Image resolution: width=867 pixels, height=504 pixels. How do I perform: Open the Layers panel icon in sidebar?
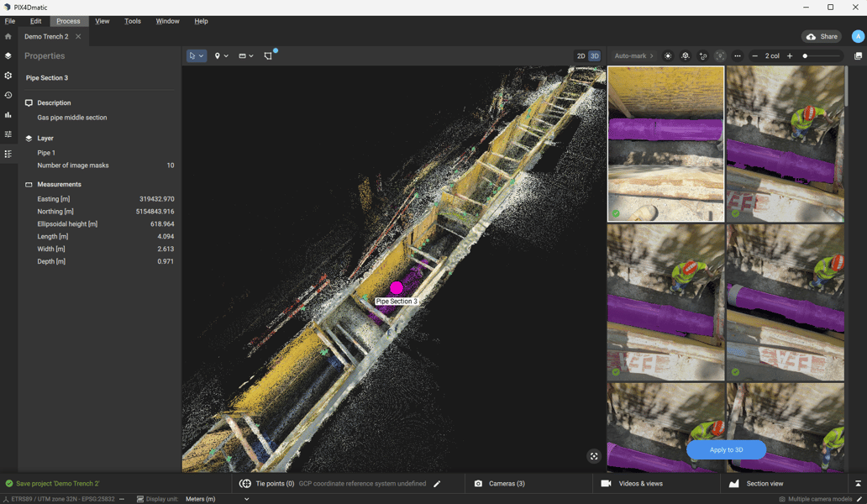(8, 56)
